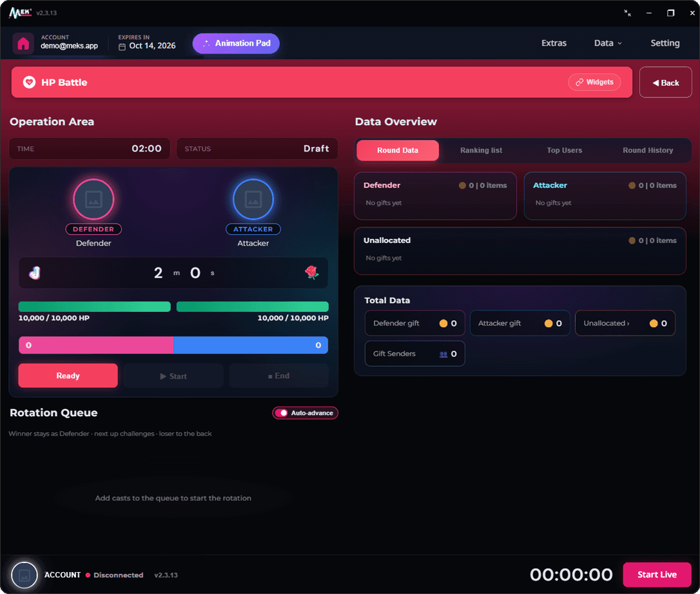Click the TIME 02:00 field
The width and height of the screenshot is (700, 594).
(x=90, y=149)
